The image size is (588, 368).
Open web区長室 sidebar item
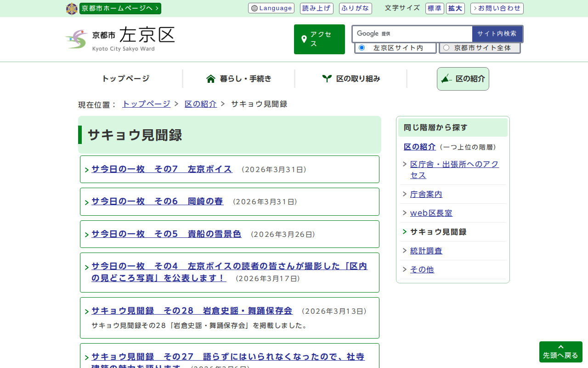[431, 213]
